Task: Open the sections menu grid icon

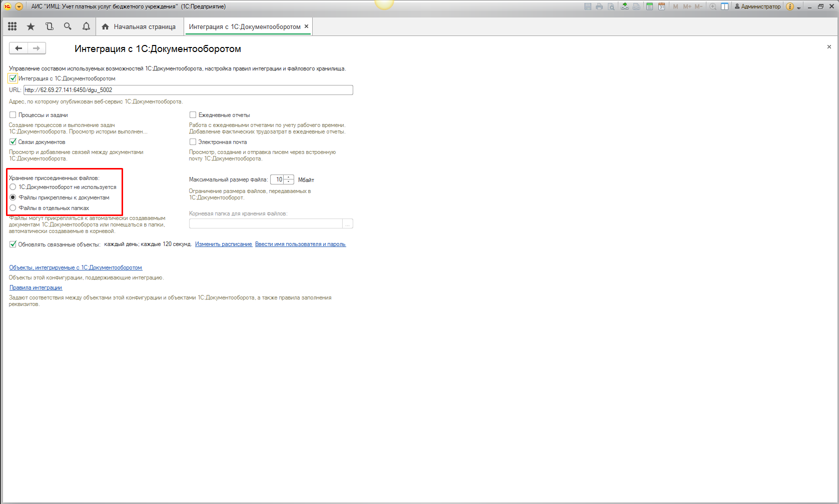Action: click(13, 26)
